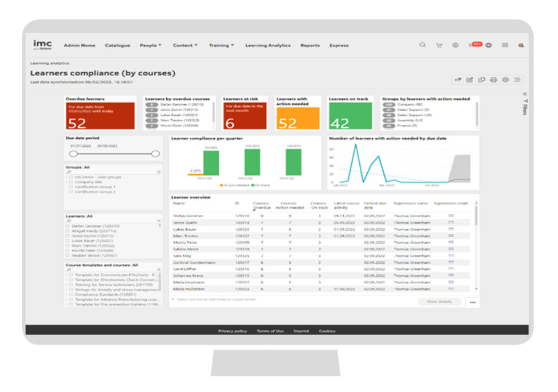This screenshot has width=558, height=392.
Task: Click the edit pencil icon in dashboard toolbar
Action: pyautogui.click(x=470, y=80)
